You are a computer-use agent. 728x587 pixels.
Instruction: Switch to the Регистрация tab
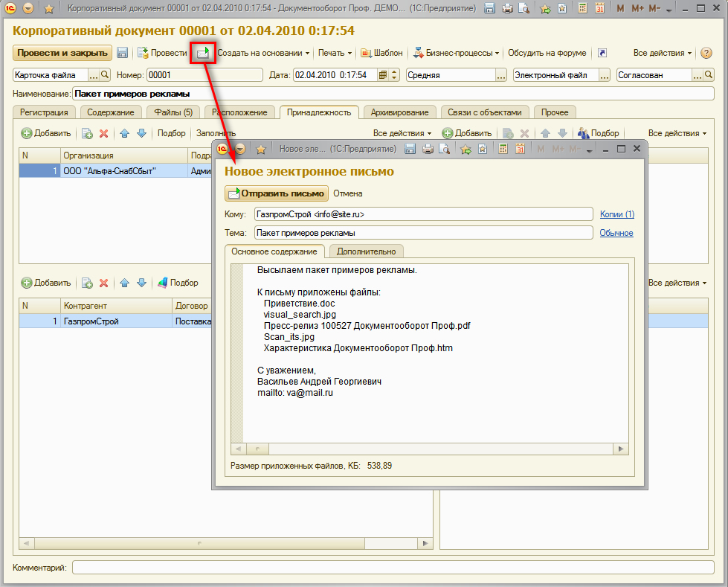coord(44,112)
